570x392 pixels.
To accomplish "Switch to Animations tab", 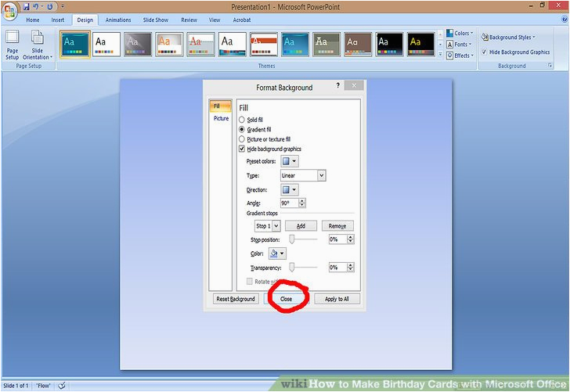I will (118, 20).
